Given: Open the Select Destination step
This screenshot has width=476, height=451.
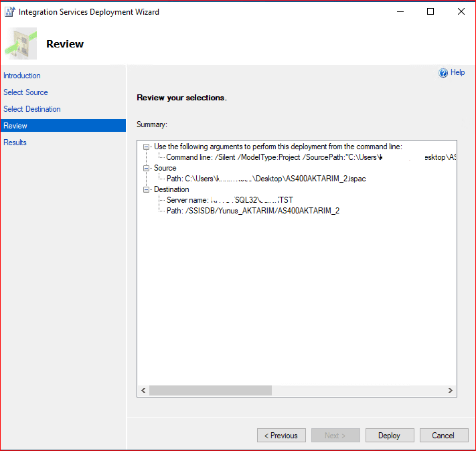Looking at the screenshot, I should pyautogui.click(x=32, y=109).
